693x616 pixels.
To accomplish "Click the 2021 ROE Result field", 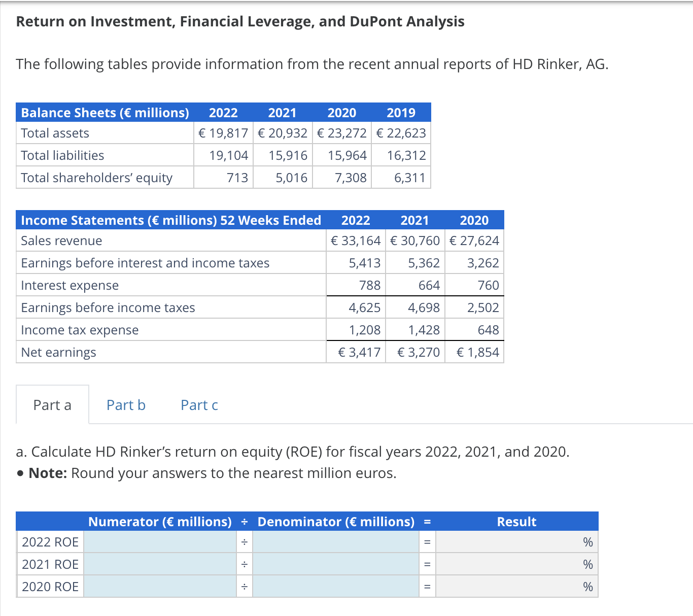I will coord(516,564).
